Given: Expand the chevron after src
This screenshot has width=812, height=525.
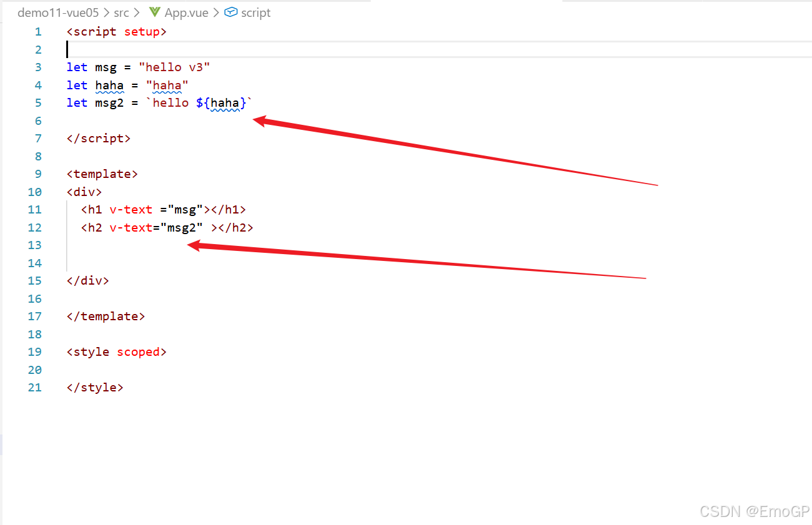Looking at the screenshot, I should tap(136, 12).
